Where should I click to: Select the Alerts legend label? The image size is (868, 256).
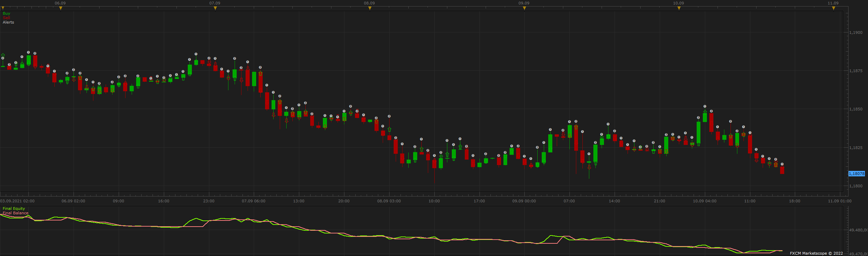tap(9, 22)
